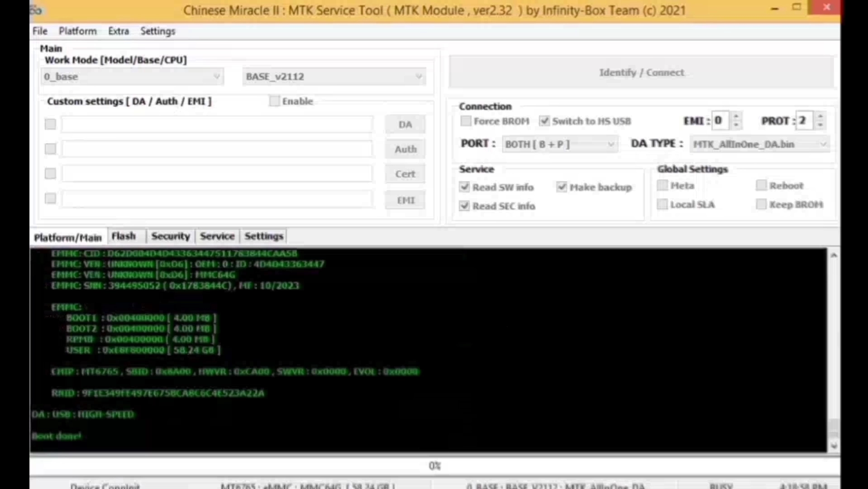Click the USER partition 58.24 GB log line

143,350
